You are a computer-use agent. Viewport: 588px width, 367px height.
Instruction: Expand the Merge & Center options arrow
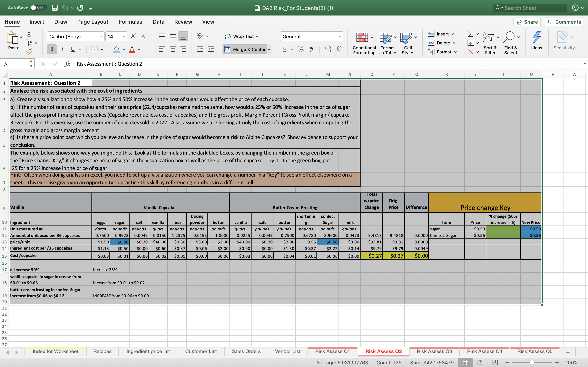pyautogui.click(x=269, y=49)
